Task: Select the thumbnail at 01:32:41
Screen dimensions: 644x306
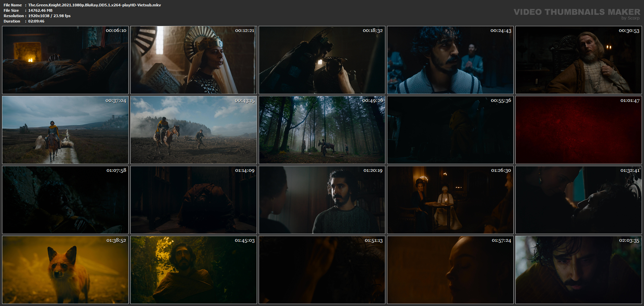Action: pos(579,200)
